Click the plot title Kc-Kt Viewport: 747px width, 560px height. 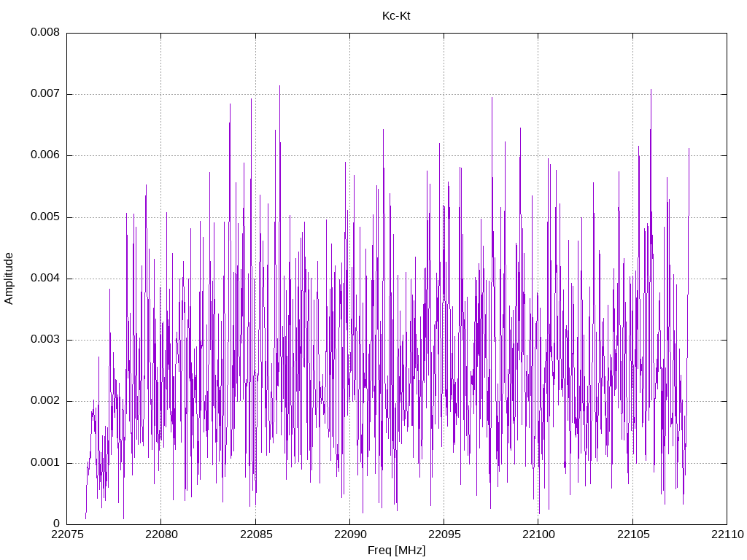[396, 16]
